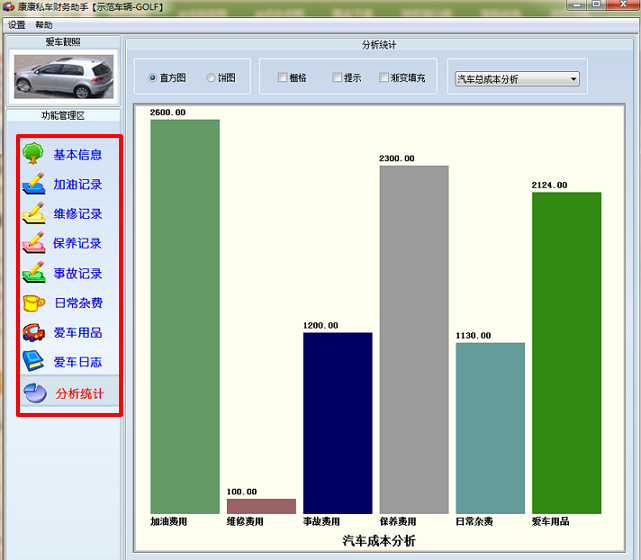The image size is (641, 560).
Task: Enable the 提示 checkbox
Action: [x=337, y=77]
